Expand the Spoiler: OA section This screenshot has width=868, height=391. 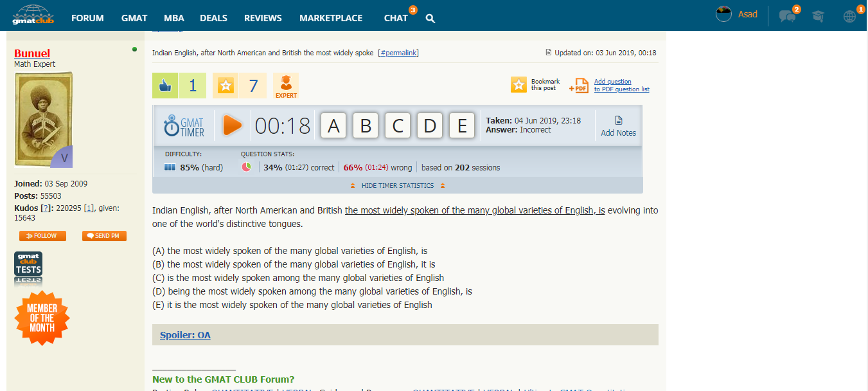click(x=185, y=335)
